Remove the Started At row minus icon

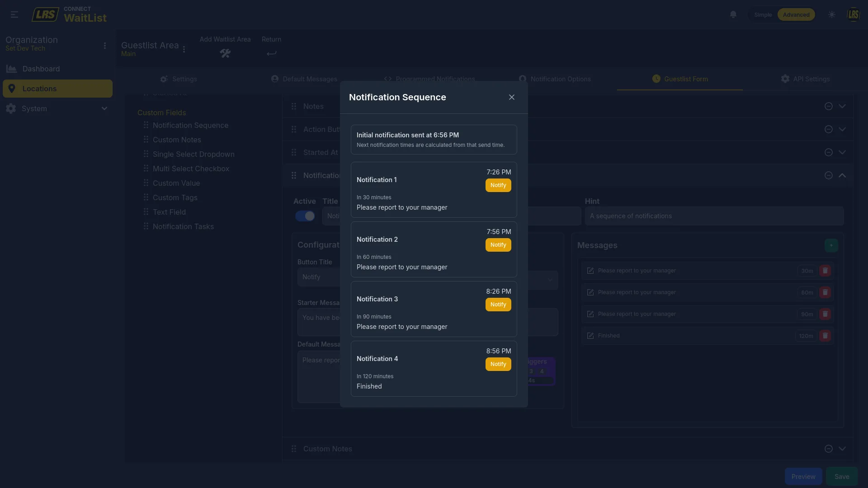829,152
